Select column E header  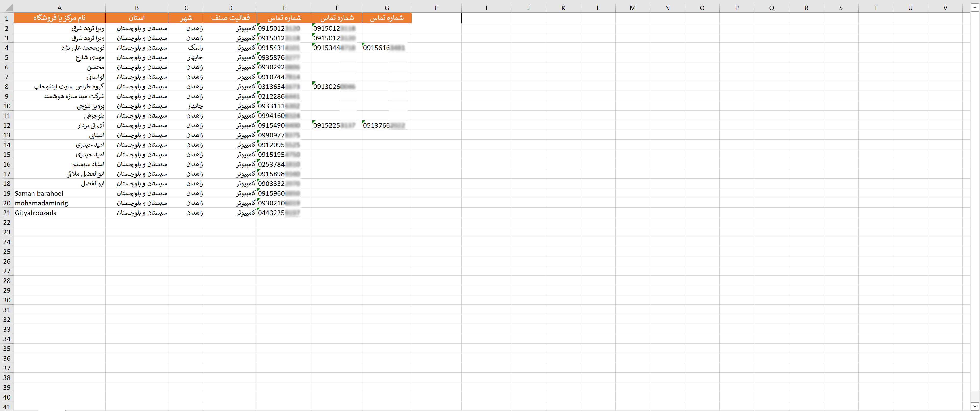285,8
